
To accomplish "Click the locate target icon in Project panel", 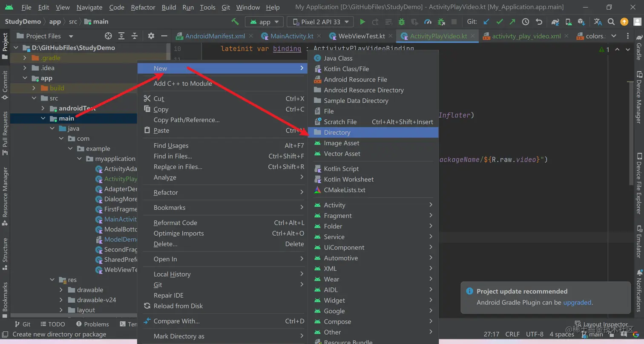I will tap(108, 36).
